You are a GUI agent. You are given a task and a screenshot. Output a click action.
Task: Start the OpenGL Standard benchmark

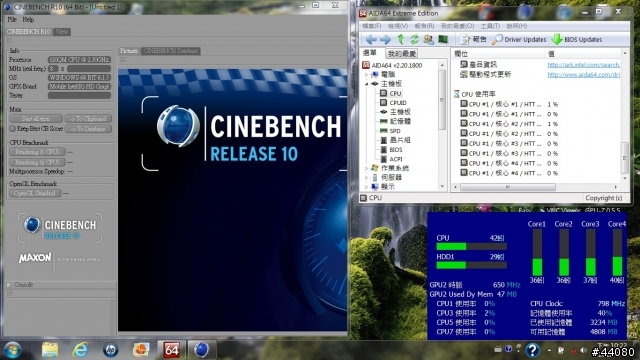35,193
